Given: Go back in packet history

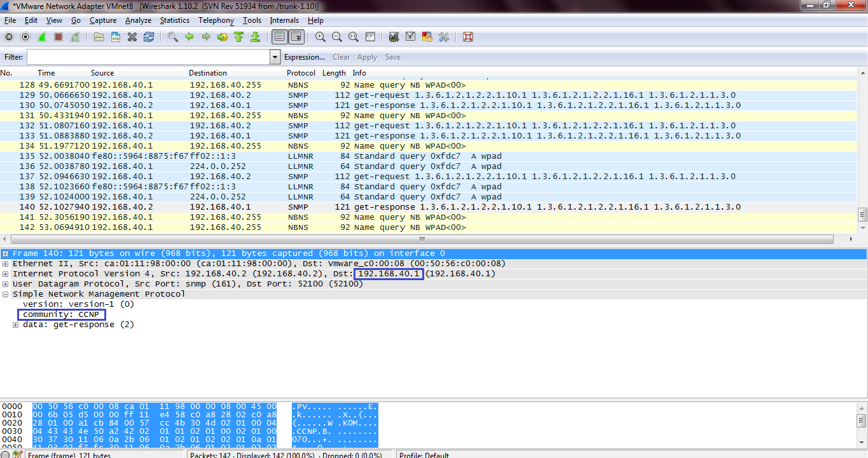Looking at the screenshot, I should click(x=189, y=37).
